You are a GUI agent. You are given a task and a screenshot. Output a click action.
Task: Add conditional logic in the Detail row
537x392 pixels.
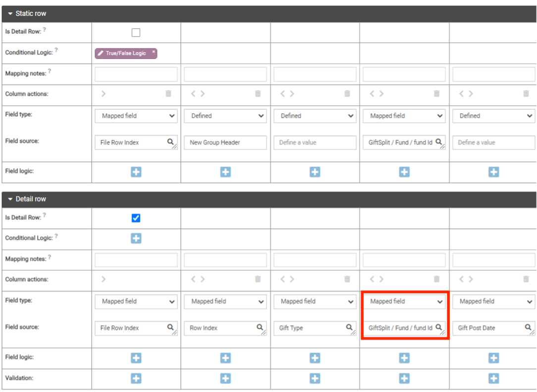click(136, 239)
